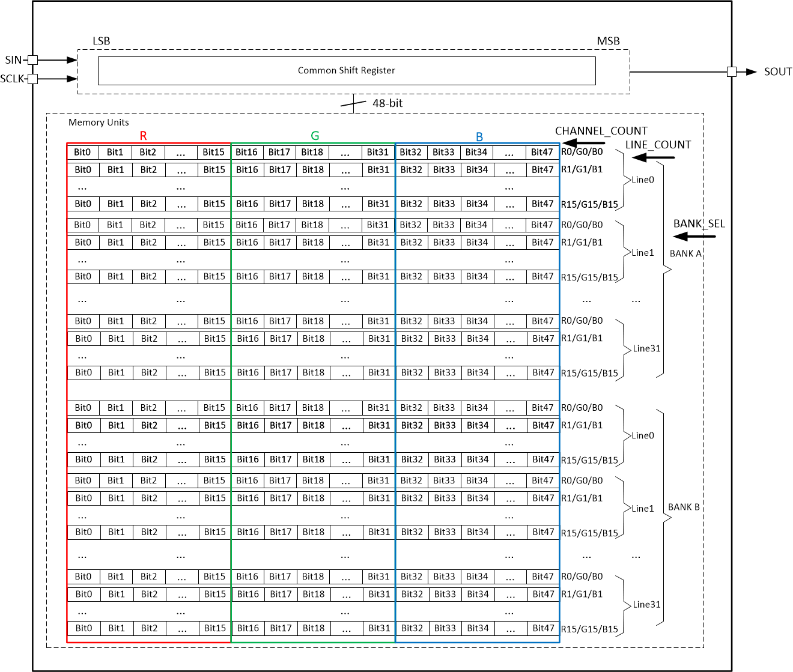Click the square pin next to SIN
The image size is (793, 672).
click(33, 60)
